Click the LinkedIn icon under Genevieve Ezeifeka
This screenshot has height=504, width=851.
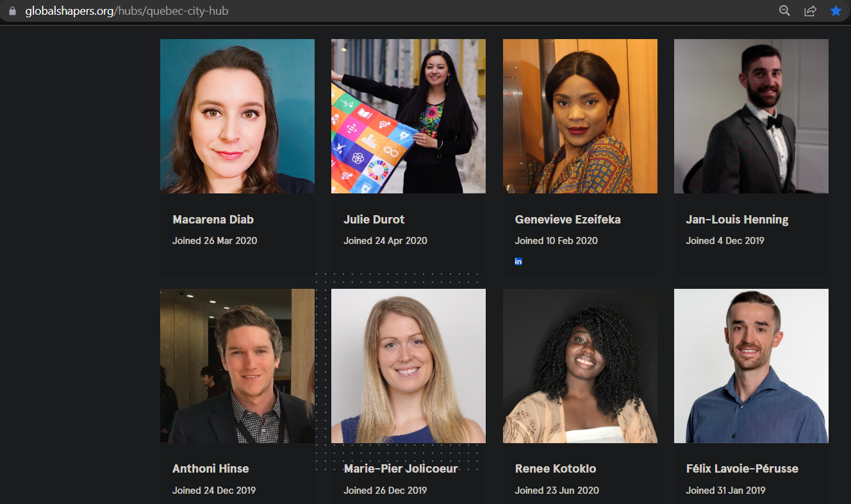coord(518,261)
